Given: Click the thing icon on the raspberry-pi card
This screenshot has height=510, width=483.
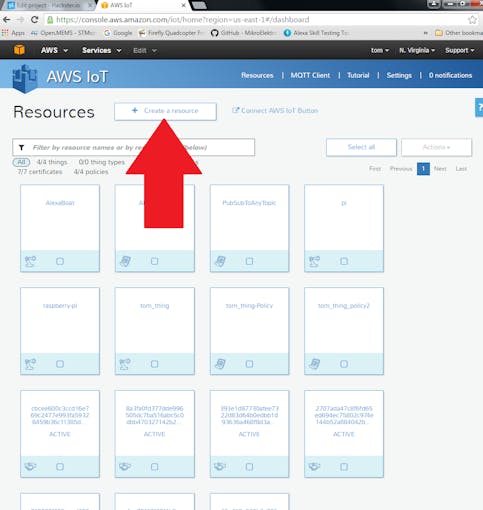Looking at the screenshot, I should [x=30, y=364].
